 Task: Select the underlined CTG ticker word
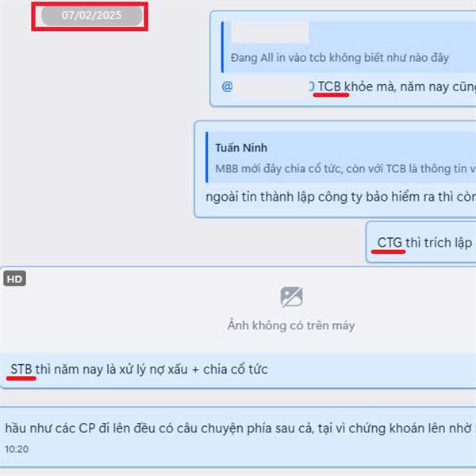click(390, 243)
